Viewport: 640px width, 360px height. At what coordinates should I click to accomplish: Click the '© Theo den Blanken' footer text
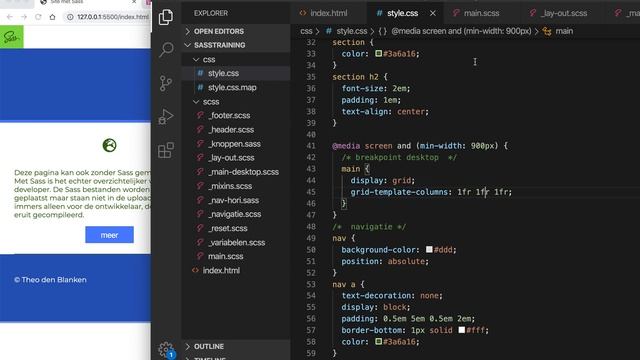[x=50, y=280]
